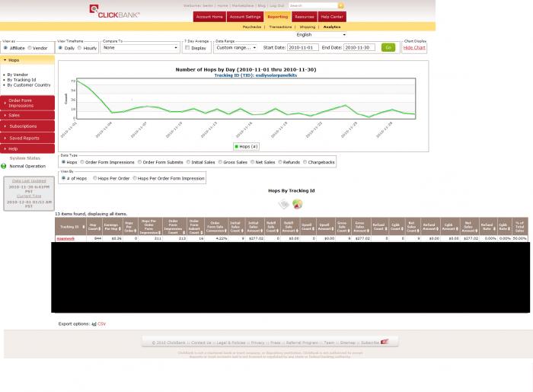Select the Order Form Submits data type
533x392 pixels.
pyautogui.click(x=139, y=162)
